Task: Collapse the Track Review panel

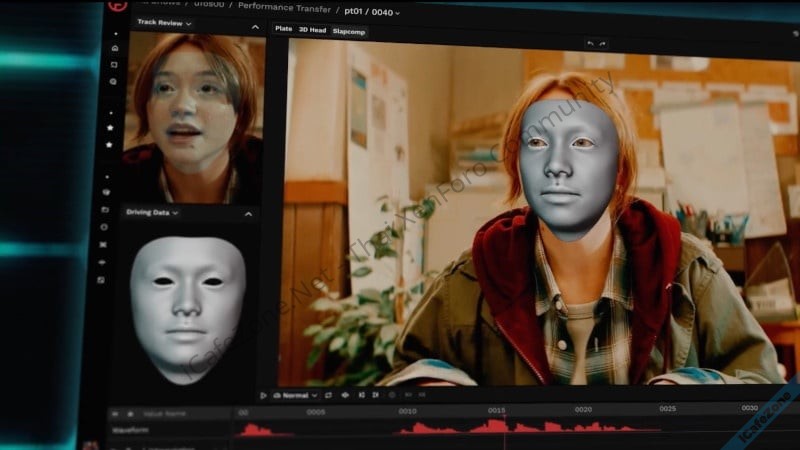Action: pos(255,25)
